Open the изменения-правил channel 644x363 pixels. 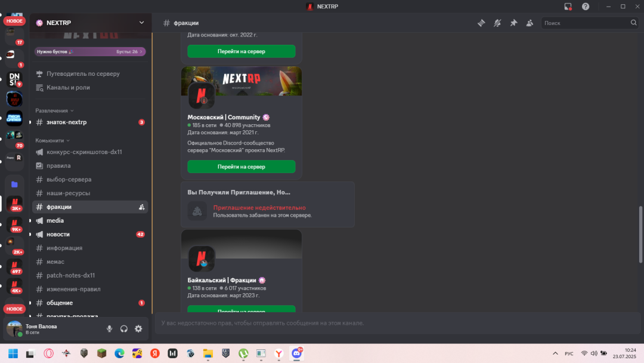[90, 289]
